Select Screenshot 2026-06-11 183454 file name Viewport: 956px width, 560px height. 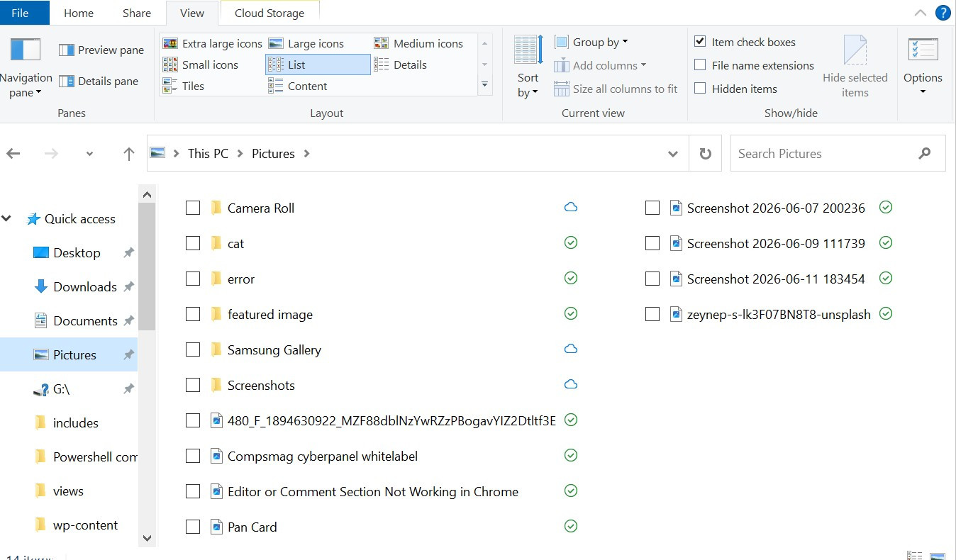click(776, 279)
